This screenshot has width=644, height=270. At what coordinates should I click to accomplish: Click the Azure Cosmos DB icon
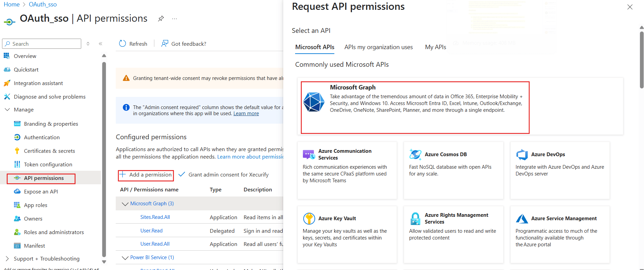tap(415, 154)
